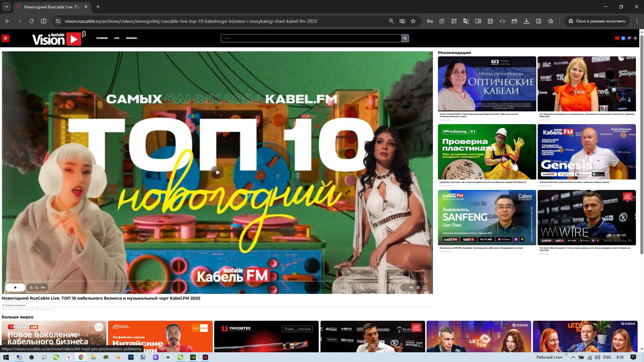The image size is (644, 362).
Task: Open browser downloads icon
Action: tap(526, 21)
